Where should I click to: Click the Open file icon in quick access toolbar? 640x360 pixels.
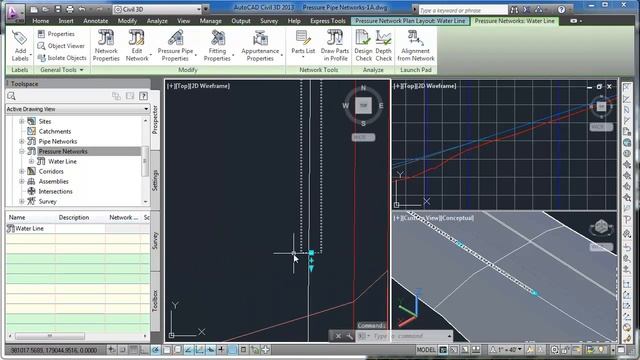(x=45, y=9)
